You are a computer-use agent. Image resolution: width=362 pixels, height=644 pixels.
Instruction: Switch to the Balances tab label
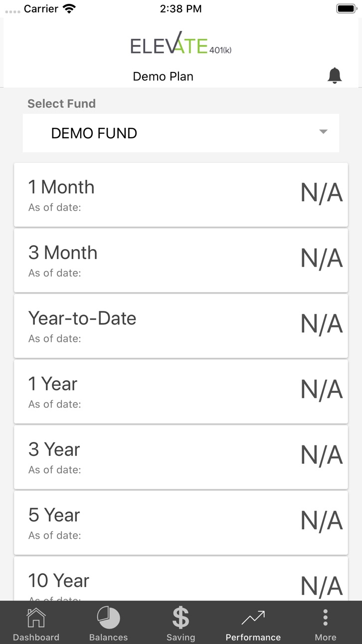[108, 637]
